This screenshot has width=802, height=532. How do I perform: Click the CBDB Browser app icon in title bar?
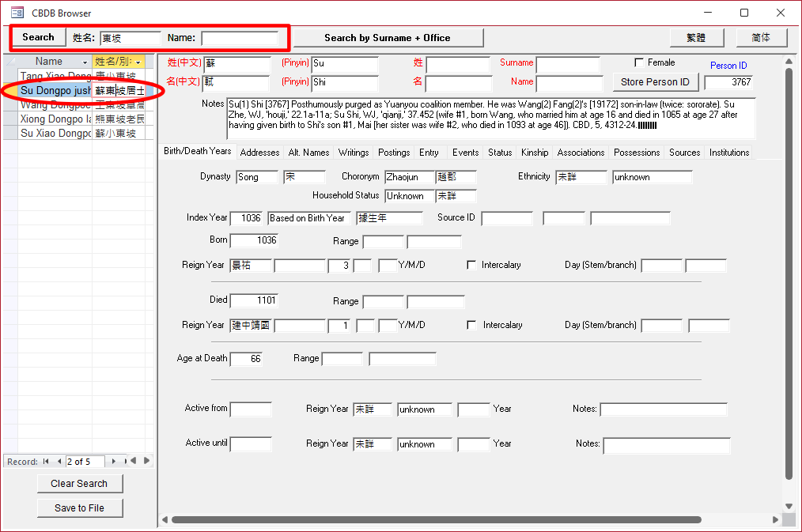coord(17,13)
